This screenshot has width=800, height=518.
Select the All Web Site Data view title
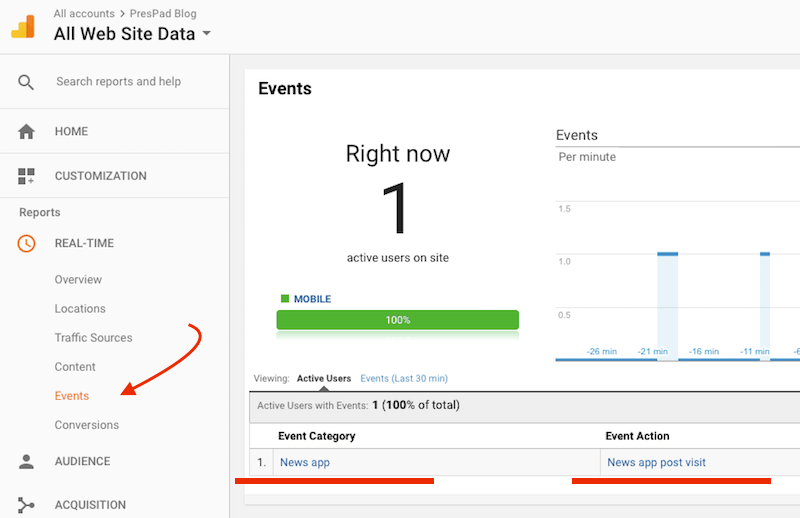(124, 34)
